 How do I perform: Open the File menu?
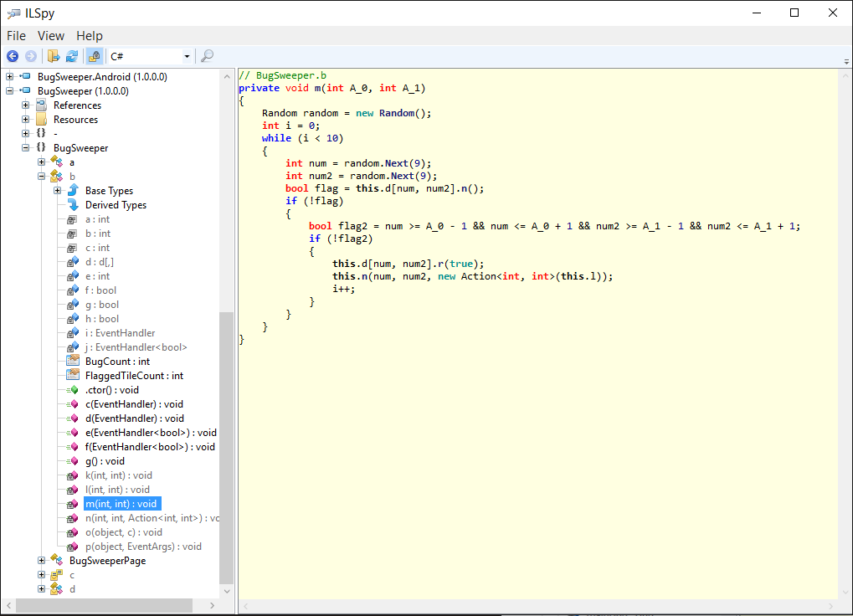coord(16,36)
